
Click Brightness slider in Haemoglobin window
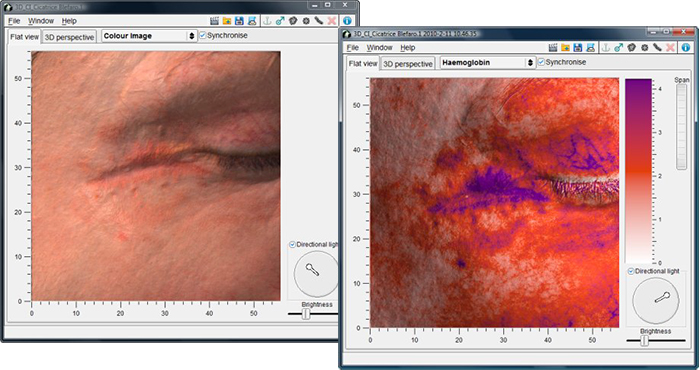(655, 341)
